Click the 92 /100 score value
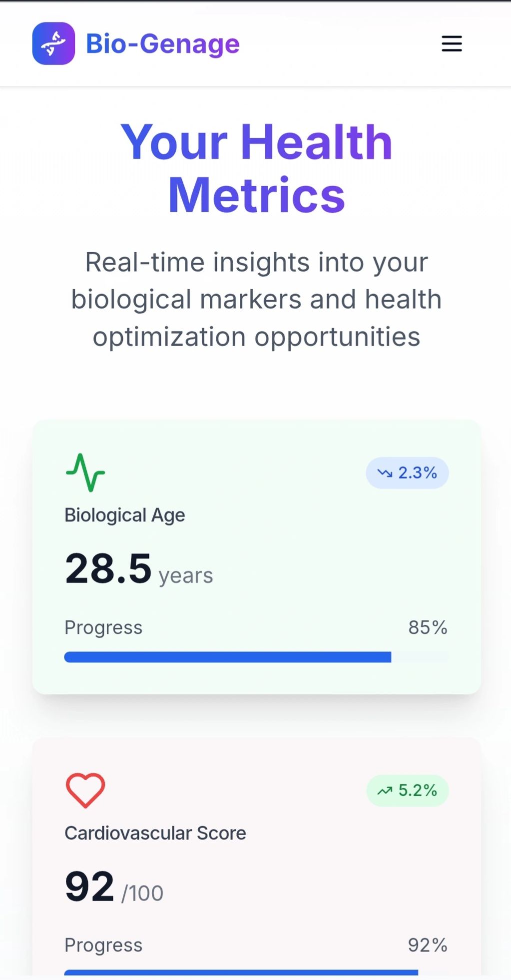Image resolution: width=511 pixels, height=980 pixels. (x=114, y=888)
